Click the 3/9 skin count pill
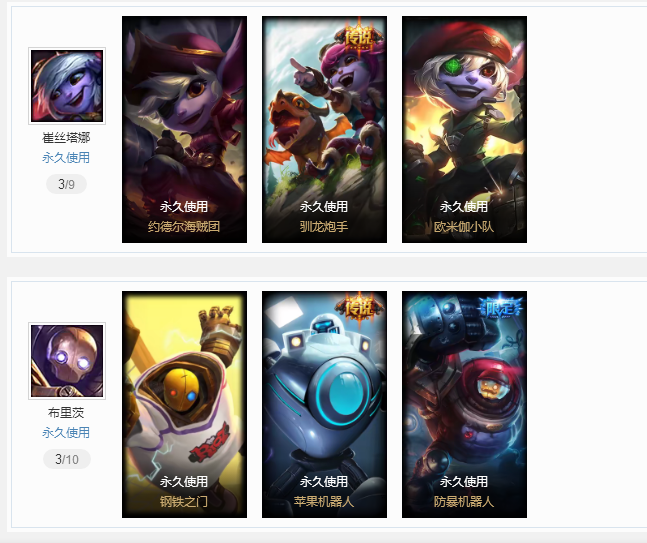This screenshot has width=647, height=543. (66, 184)
